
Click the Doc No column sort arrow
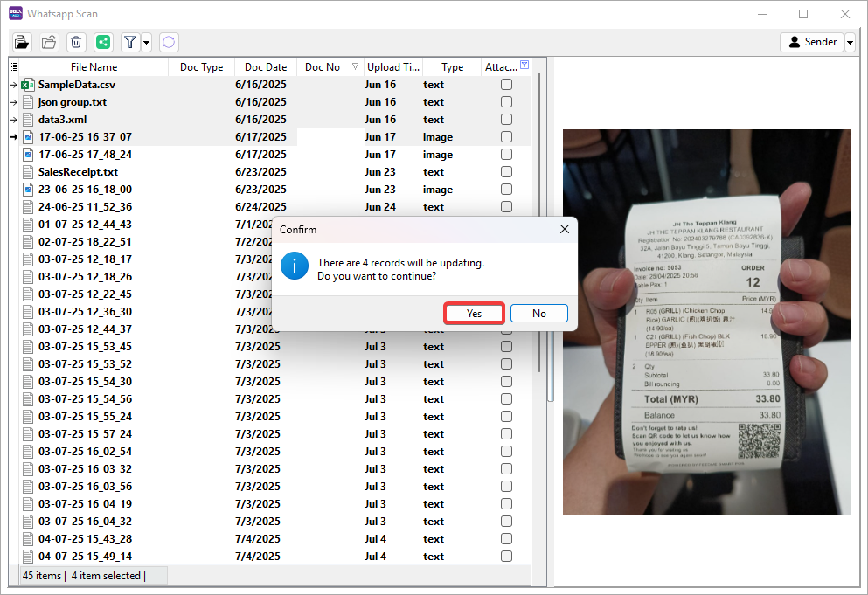(355, 67)
